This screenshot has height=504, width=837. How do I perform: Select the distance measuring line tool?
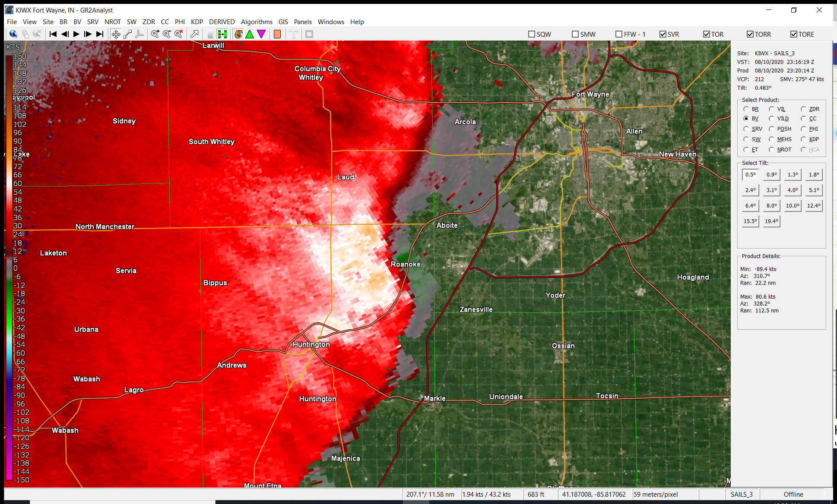[127, 34]
